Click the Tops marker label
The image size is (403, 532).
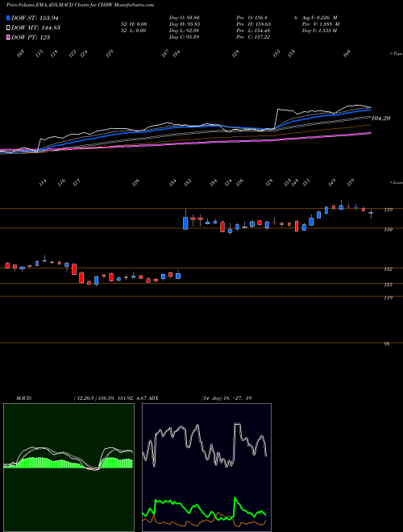click(397, 54)
